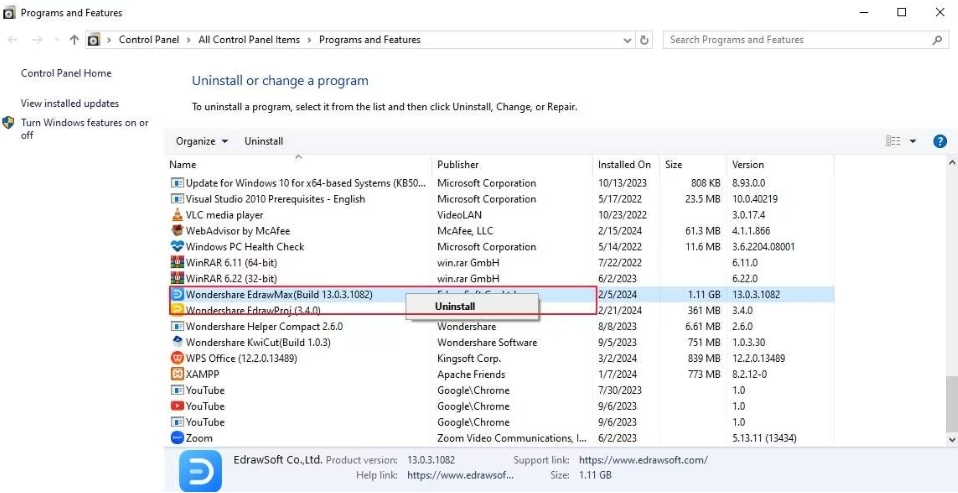The image size is (958, 493).
Task: Click the Windows PC Health Check heart icon
Action: pos(177,247)
